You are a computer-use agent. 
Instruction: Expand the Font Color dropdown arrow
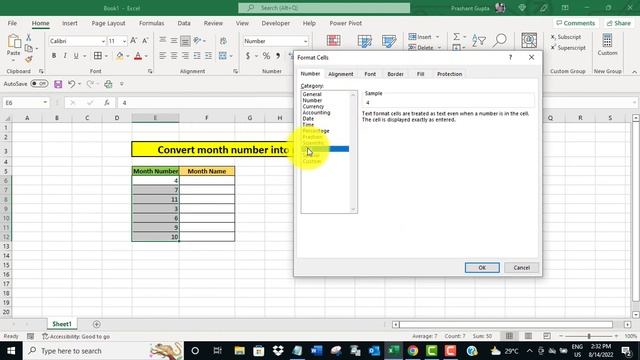(x=146, y=56)
